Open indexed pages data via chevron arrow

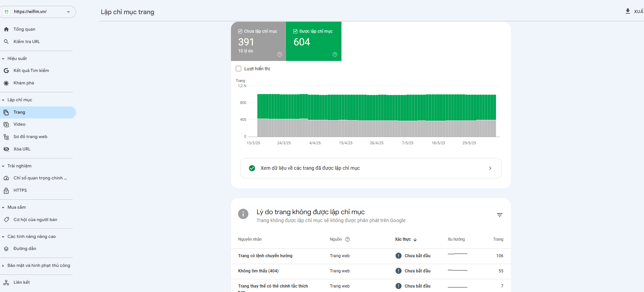coord(490,168)
